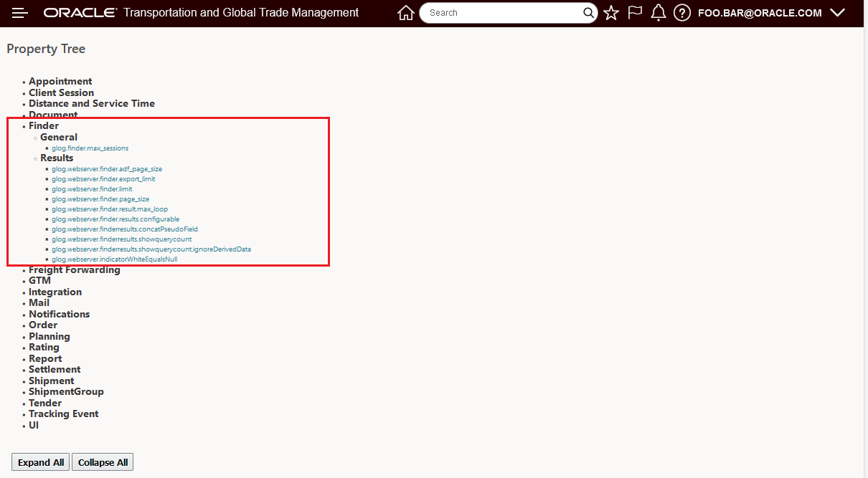Open glog.webserver.finder.limit property link
This screenshot has height=478, width=868.
(92, 189)
